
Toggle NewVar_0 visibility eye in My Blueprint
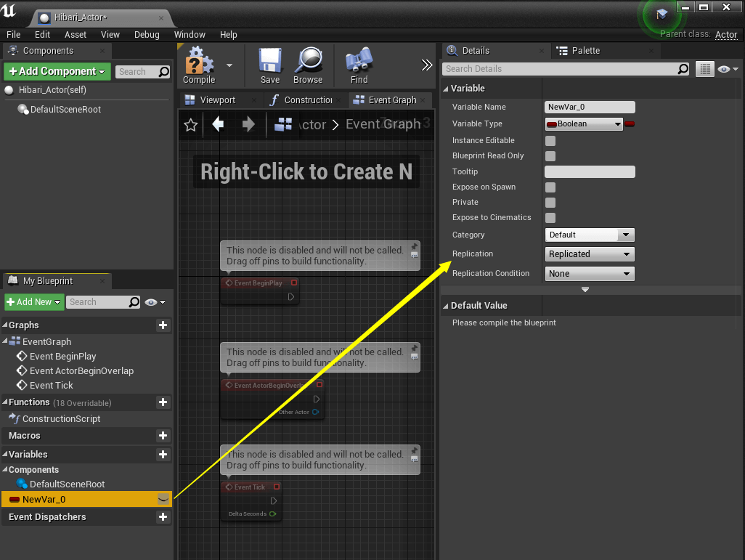click(163, 499)
